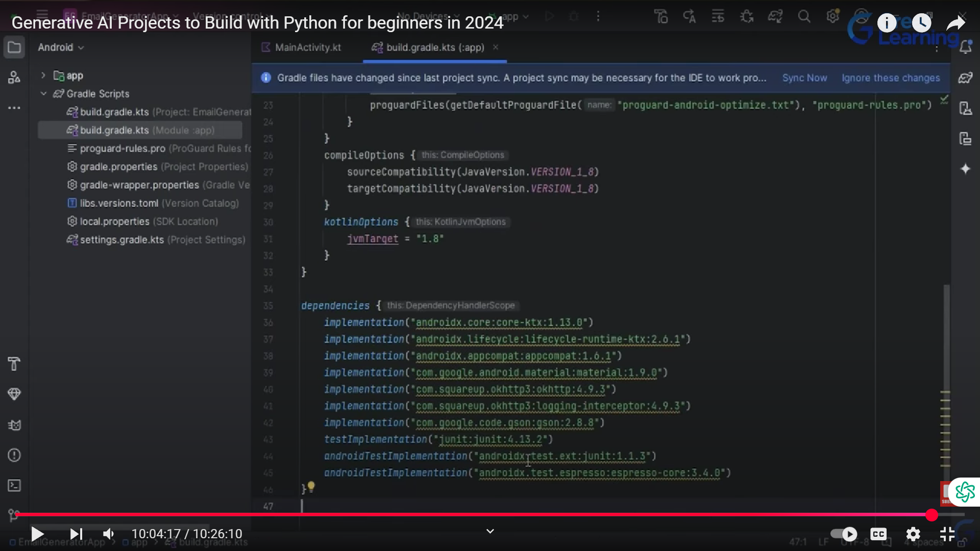
Task: Toggle the autoplay switch
Action: tap(844, 534)
